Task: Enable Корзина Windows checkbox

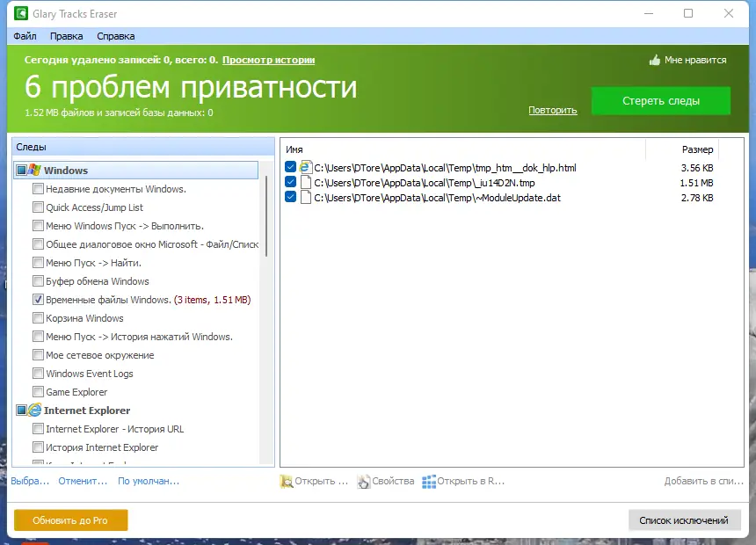Action: pos(38,318)
